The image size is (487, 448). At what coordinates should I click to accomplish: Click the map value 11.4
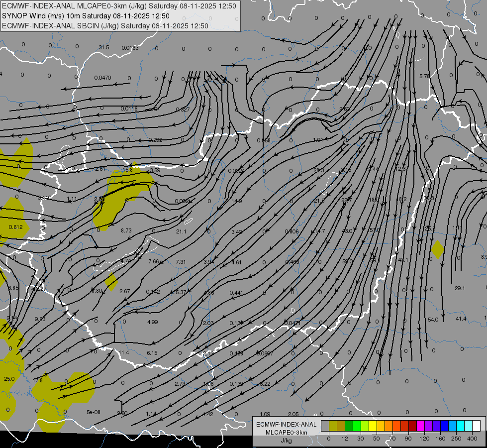coord(123,352)
